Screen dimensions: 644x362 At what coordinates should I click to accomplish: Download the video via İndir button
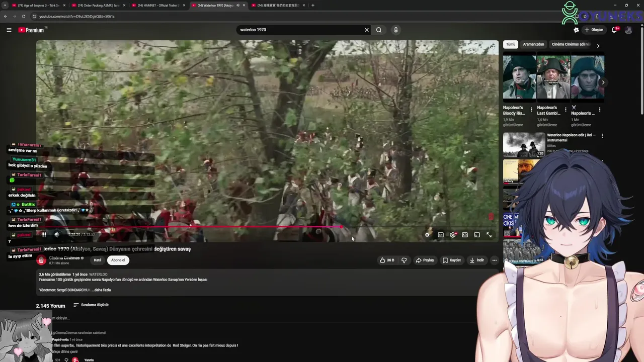pos(476,260)
